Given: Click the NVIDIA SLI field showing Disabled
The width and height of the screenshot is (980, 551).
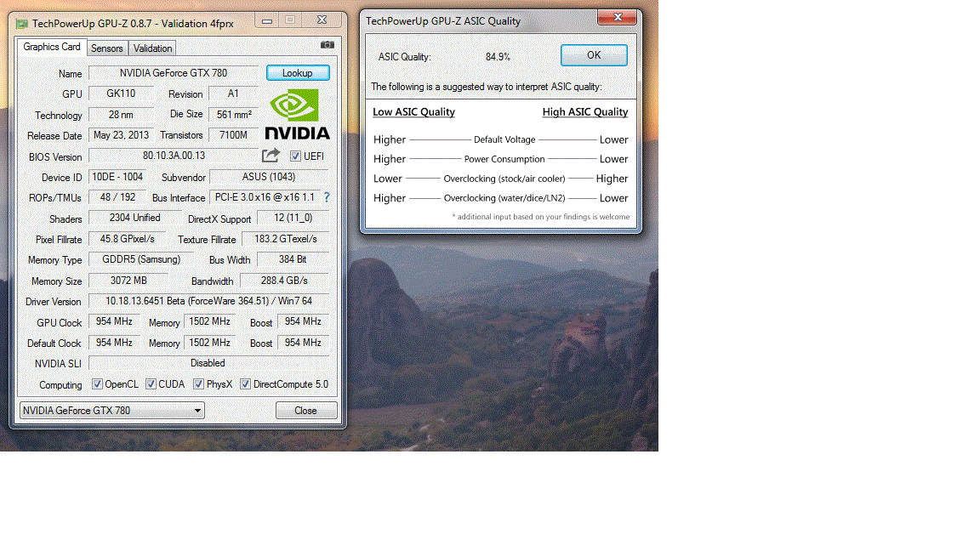Looking at the screenshot, I should tap(208, 363).
